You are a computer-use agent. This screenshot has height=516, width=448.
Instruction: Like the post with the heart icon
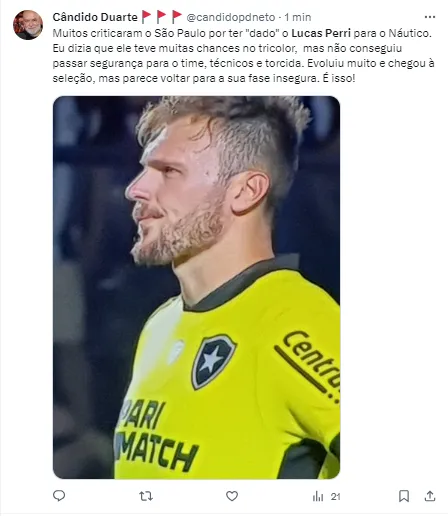coord(232,496)
